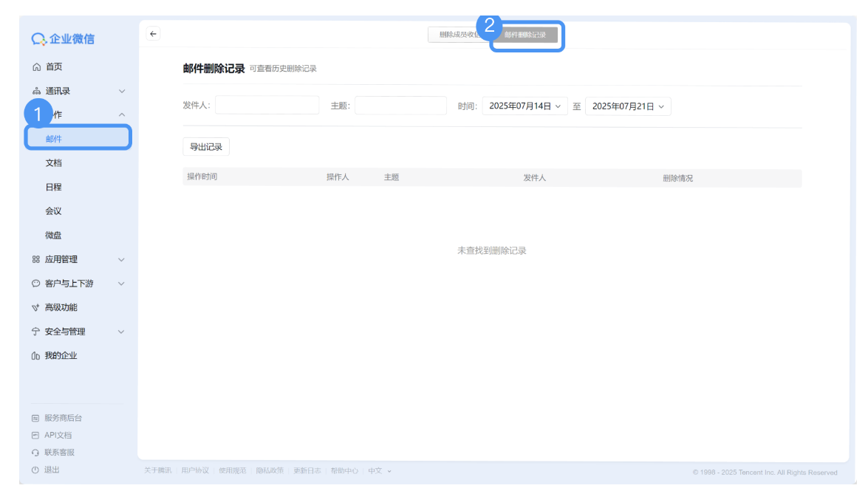
Task: Expand the 应用管理 section
Action: [122, 260]
